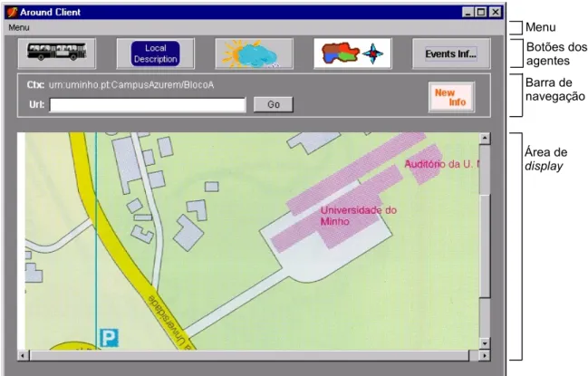The width and height of the screenshot is (588, 376).
Task: Minimize the Around Client window
Action: point(468,13)
